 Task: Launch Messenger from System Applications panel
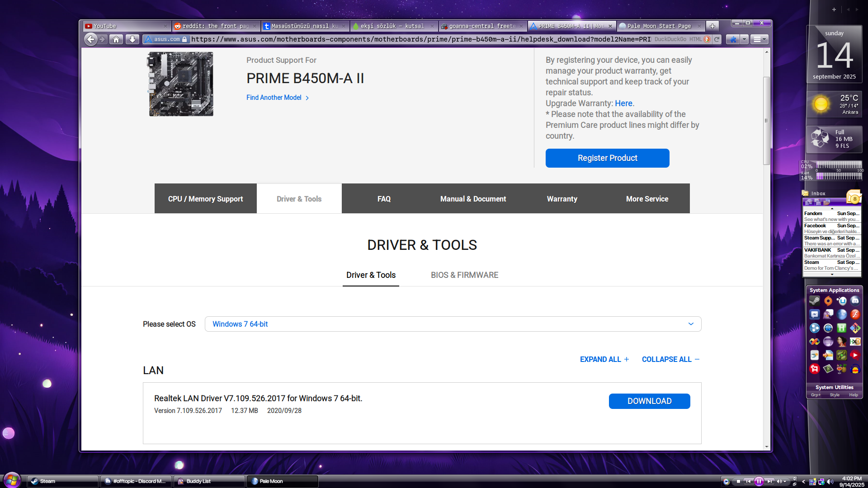[x=815, y=314]
